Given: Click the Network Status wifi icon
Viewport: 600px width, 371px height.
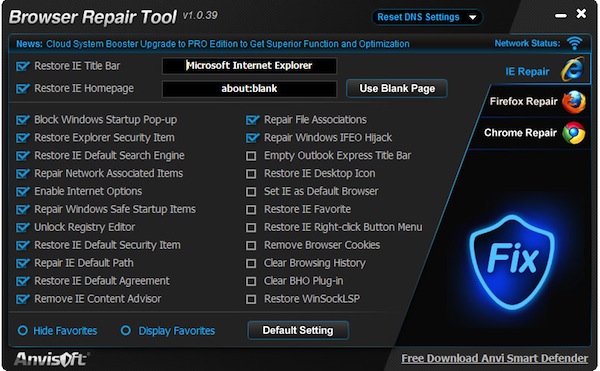Looking at the screenshot, I should pyautogui.click(x=574, y=43).
